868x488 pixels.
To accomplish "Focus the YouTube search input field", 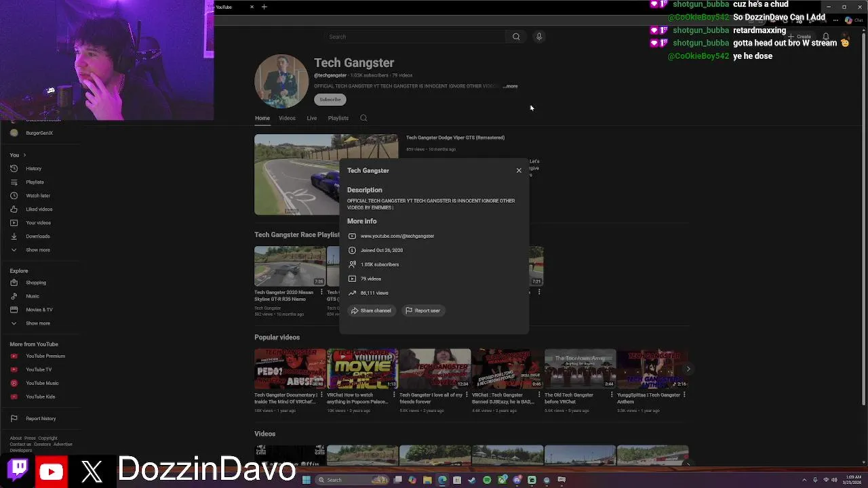I will click(x=415, y=37).
